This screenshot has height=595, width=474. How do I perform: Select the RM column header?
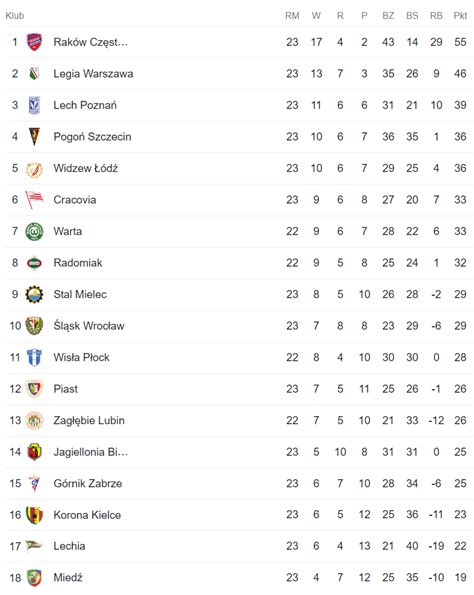point(292,16)
